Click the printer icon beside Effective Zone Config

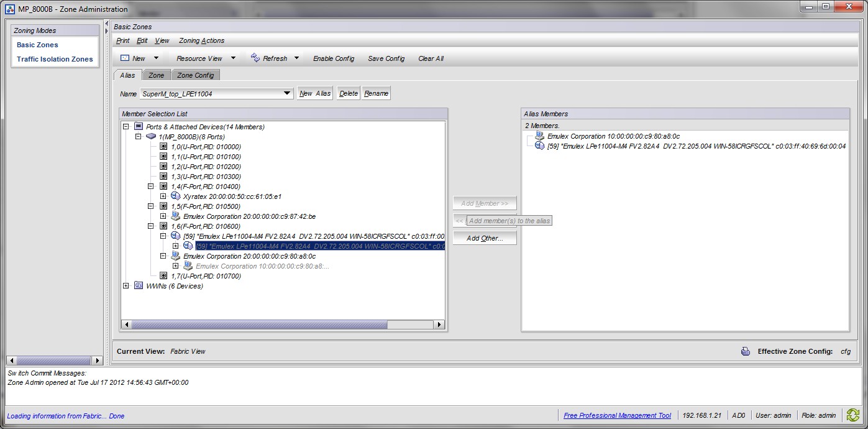[x=745, y=351]
